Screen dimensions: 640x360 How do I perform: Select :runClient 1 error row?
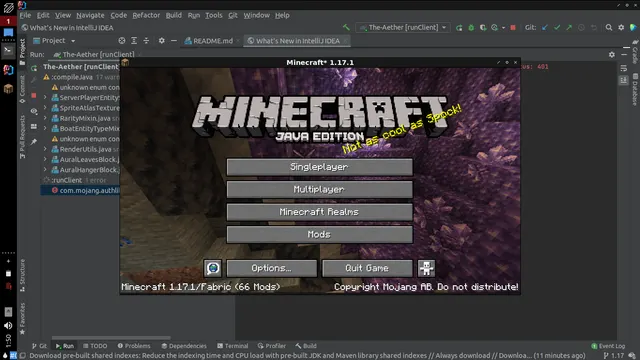pos(80,180)
